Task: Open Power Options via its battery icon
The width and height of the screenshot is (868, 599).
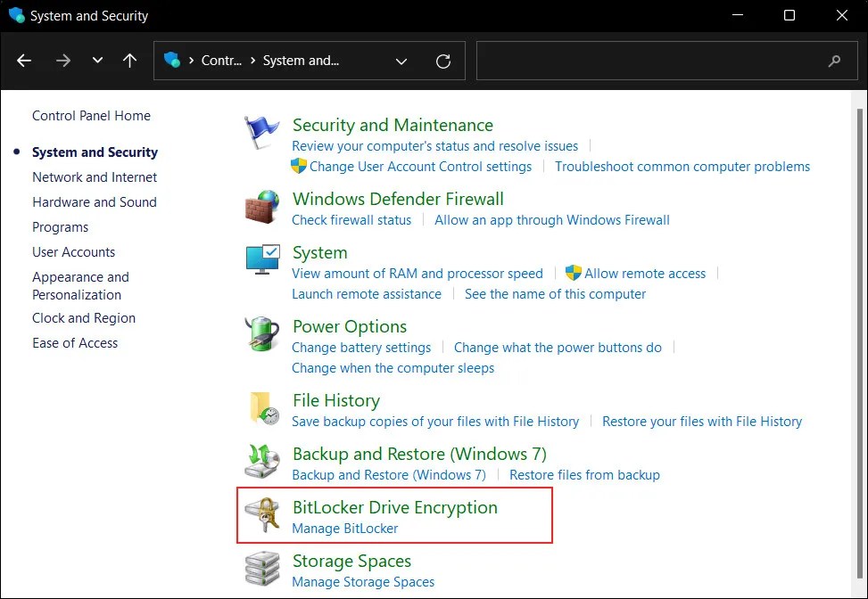Action: (260, 333)
